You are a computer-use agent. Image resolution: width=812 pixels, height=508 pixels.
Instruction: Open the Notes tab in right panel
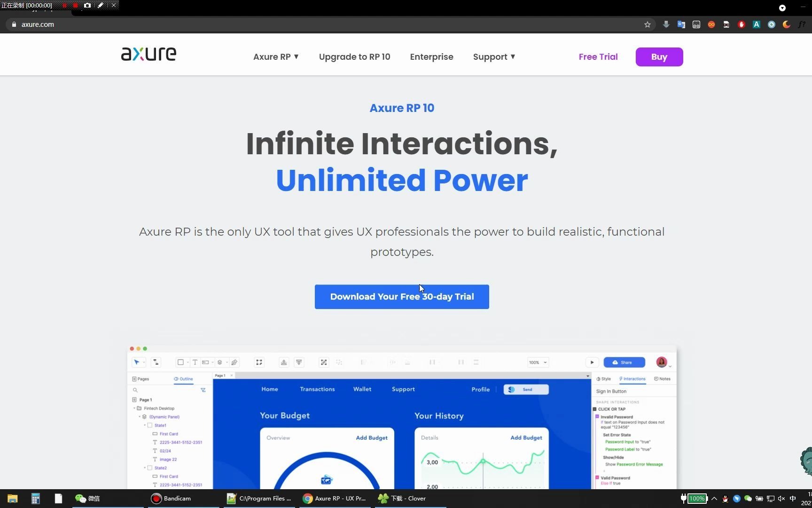tap(663, 379)
